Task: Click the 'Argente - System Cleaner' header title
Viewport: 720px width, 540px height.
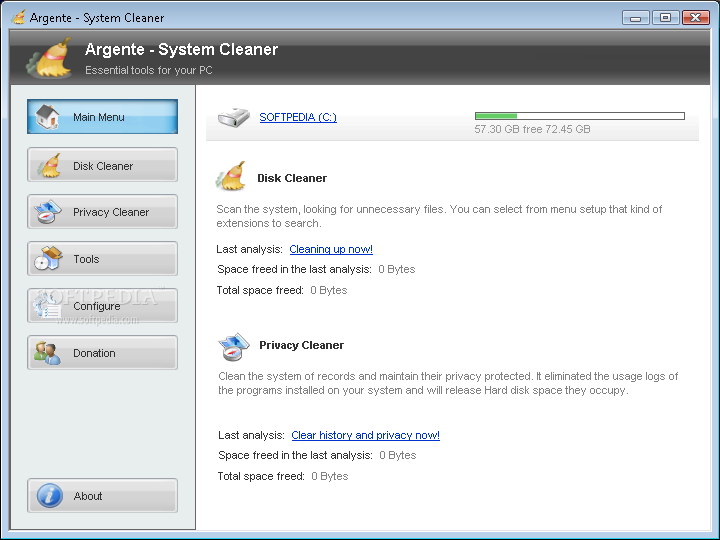Action: click(181, 49)
